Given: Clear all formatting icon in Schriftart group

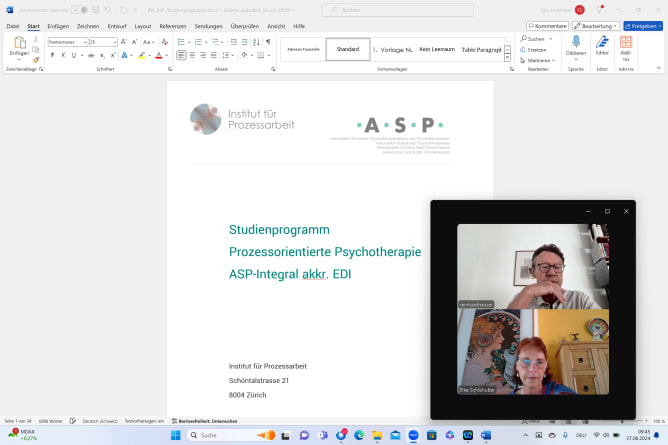Looking at the screenshot, I should click(164, 42).
